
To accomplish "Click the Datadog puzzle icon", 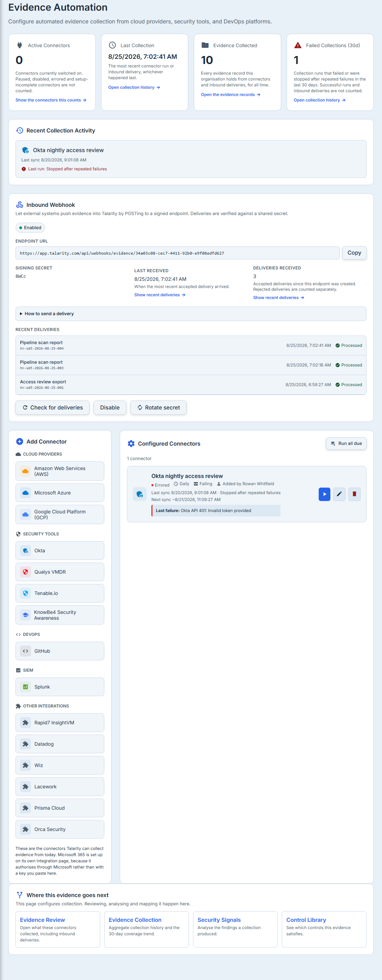I will coord(25,744).
